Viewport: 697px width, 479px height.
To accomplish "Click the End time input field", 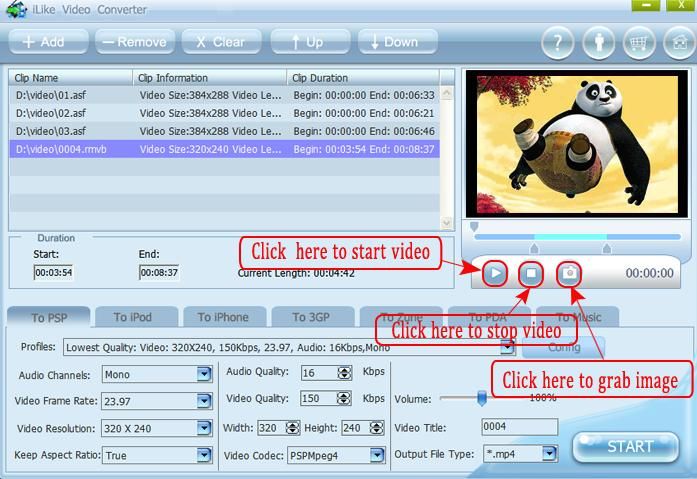I will point(159,272).
